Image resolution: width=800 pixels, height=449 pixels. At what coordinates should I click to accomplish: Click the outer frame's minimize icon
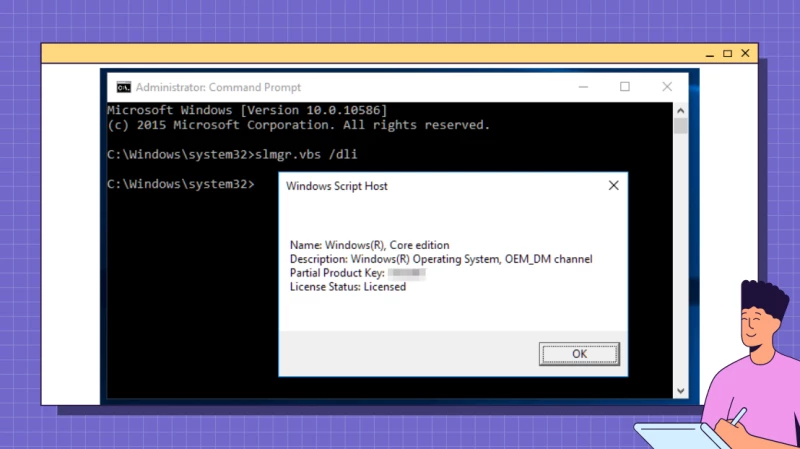[x=710, y=53]
